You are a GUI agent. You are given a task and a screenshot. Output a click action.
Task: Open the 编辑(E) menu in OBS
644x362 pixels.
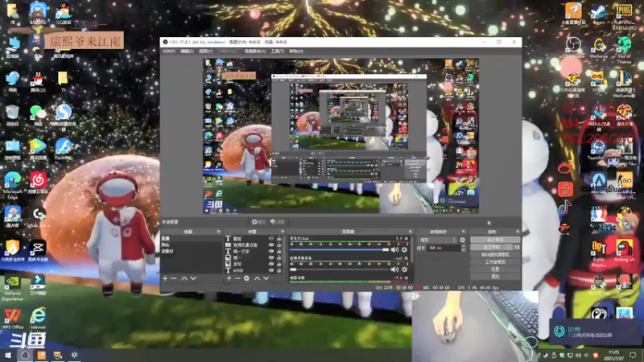point(187,51)
